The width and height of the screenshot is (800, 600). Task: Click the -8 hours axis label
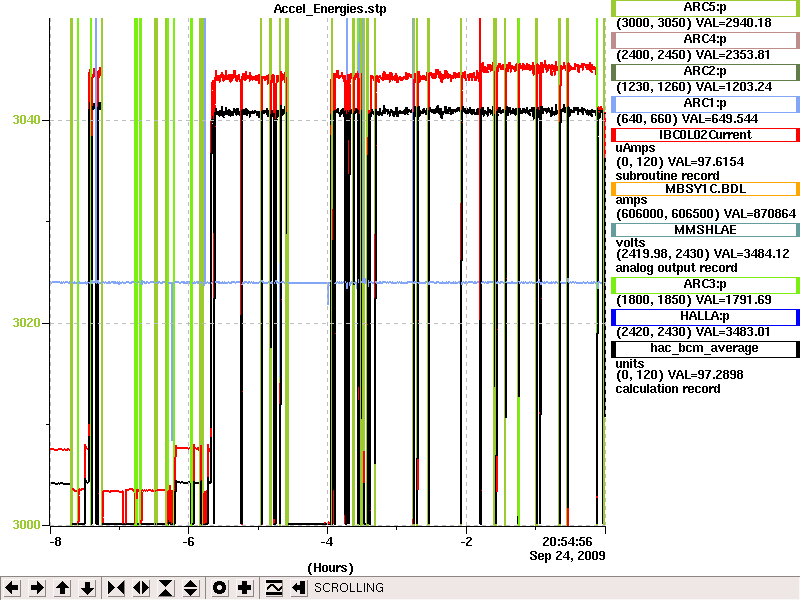[55, 542]
